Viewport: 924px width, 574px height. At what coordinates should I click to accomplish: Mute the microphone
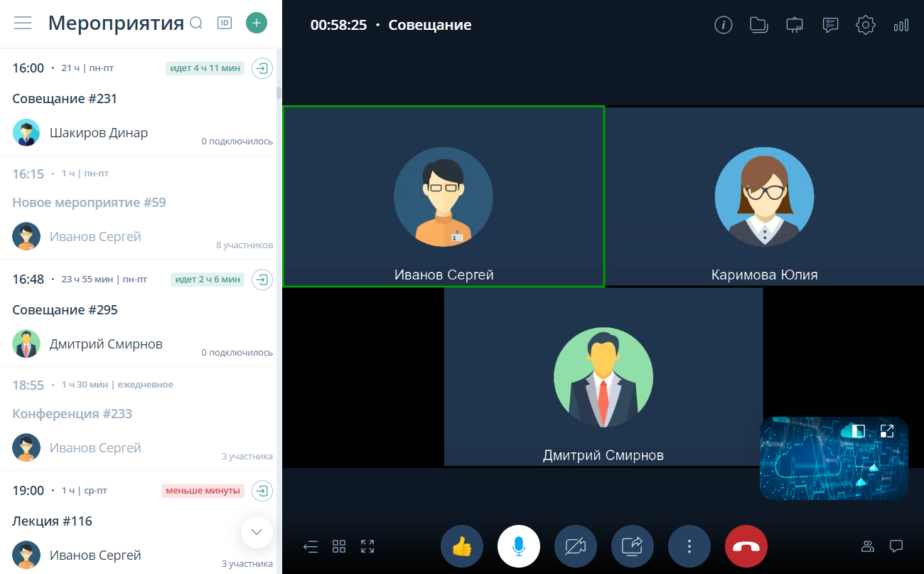(519, 546)
